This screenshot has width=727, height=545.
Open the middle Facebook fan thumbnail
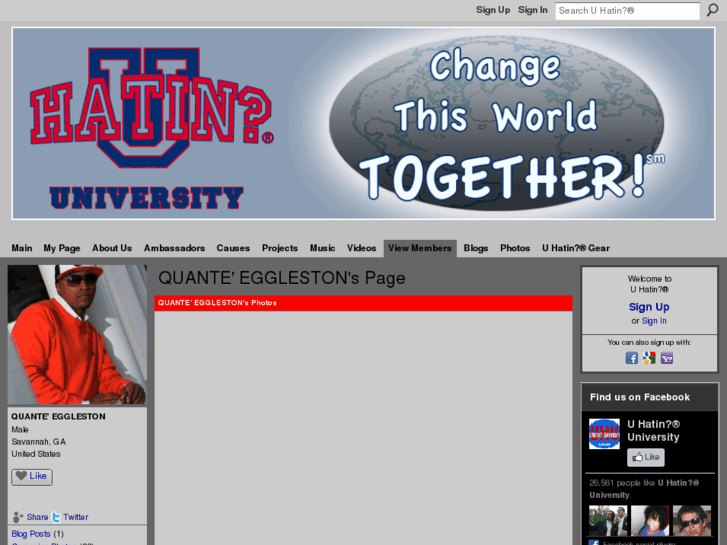(x=650, y=521)
